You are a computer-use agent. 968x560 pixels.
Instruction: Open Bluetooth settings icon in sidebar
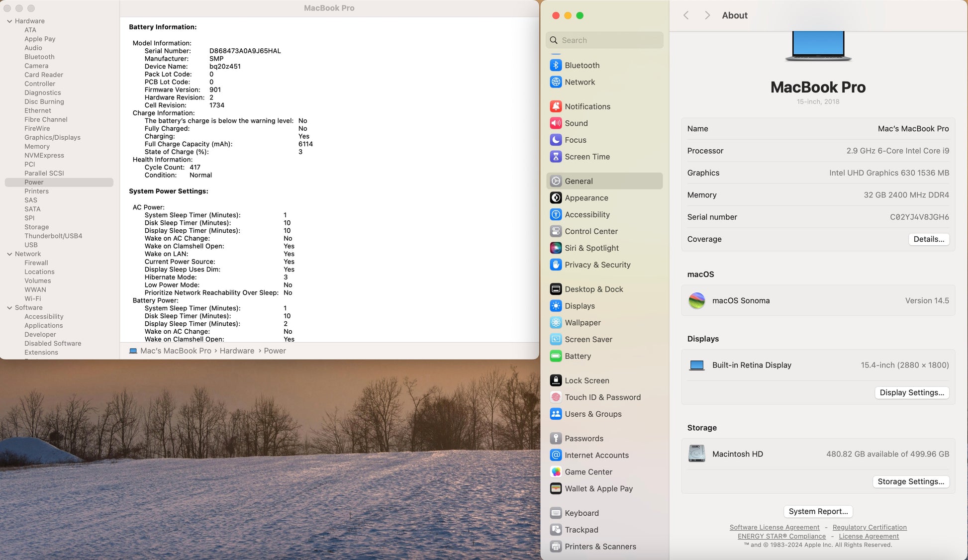pos(556,65)
